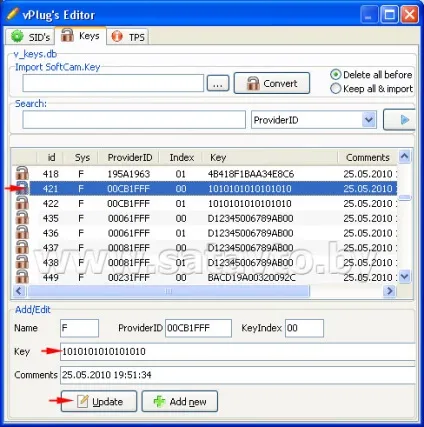Click the key list scroll down arrow
The width and height of the screenshot is (424, 427).
pyautogui.click(x=405, y=276)
